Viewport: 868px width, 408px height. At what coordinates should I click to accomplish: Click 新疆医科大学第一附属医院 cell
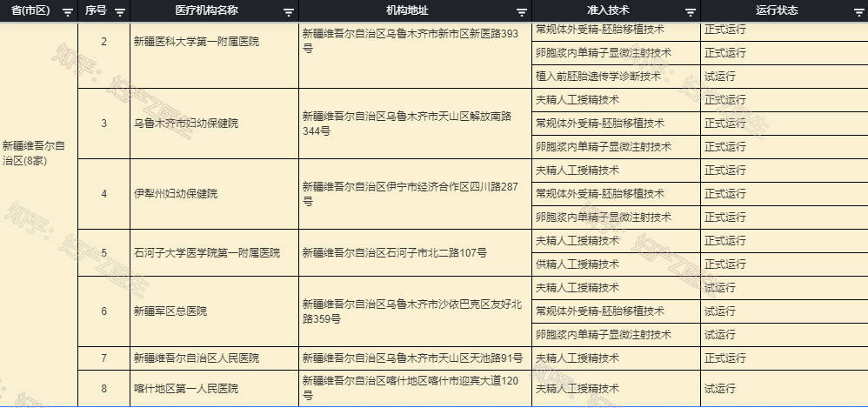point(214,55)
